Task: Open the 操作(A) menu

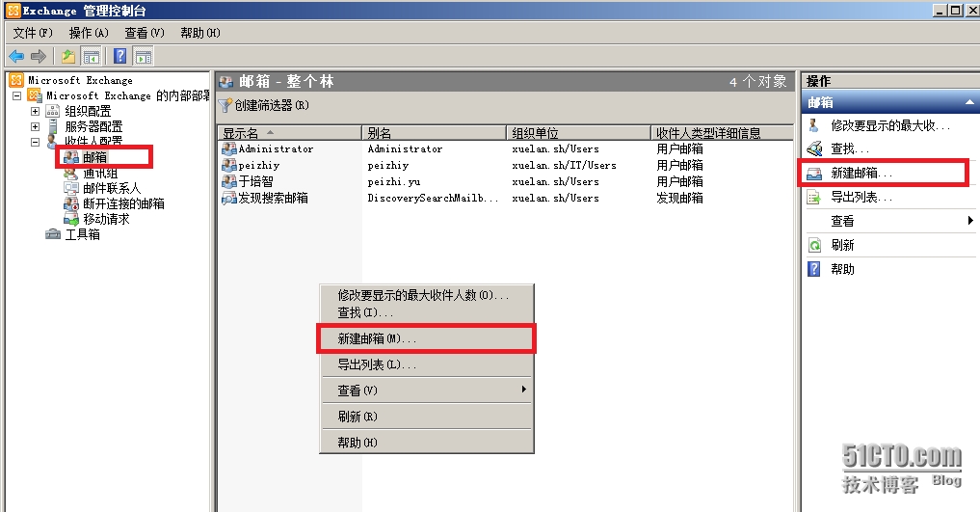Action: [x=89, y=33]
